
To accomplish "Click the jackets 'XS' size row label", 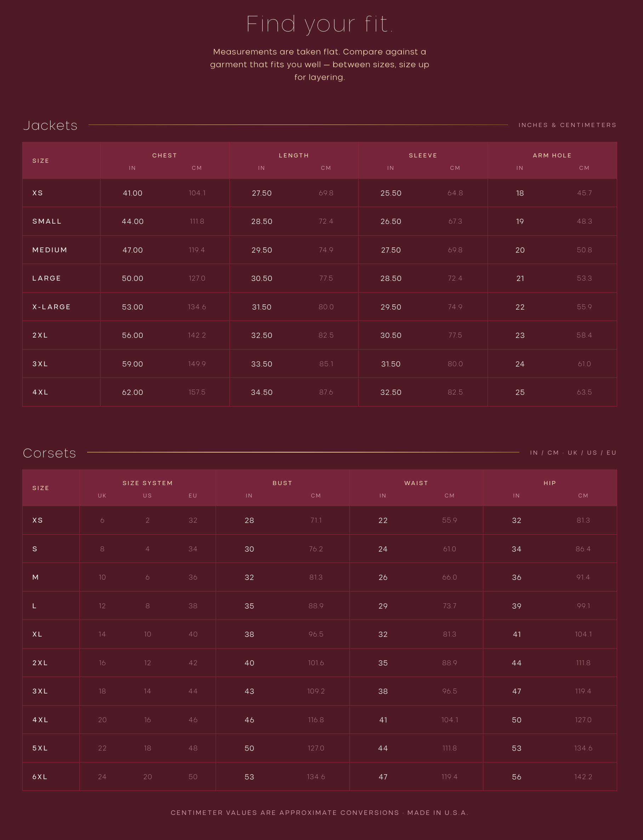I will (38, 193).
